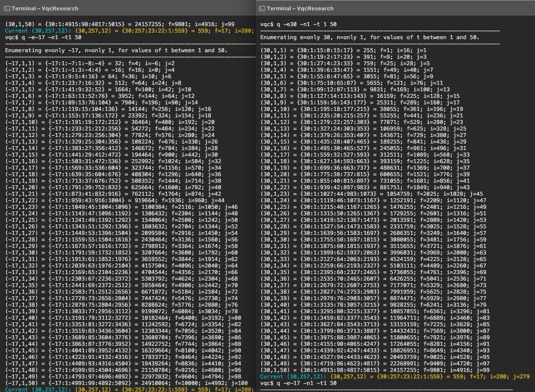
Task: Click the (30,1,37) row showing 7177071
Action: (373, 285)
